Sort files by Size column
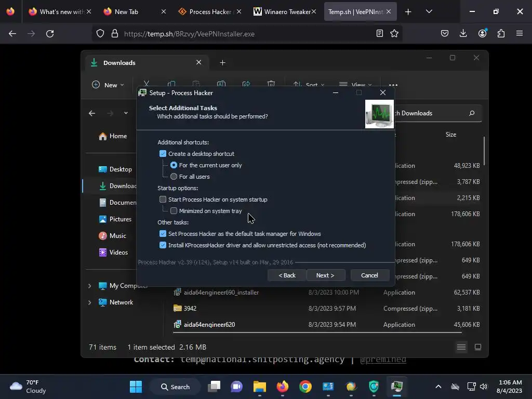Screen dimensions: 532x399 (450, 135)
